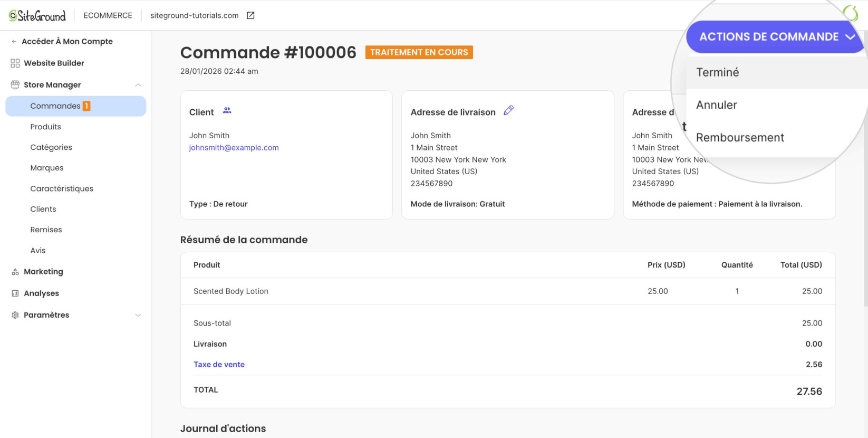Choose Annuler in order actions menu

tap(777, 105)
